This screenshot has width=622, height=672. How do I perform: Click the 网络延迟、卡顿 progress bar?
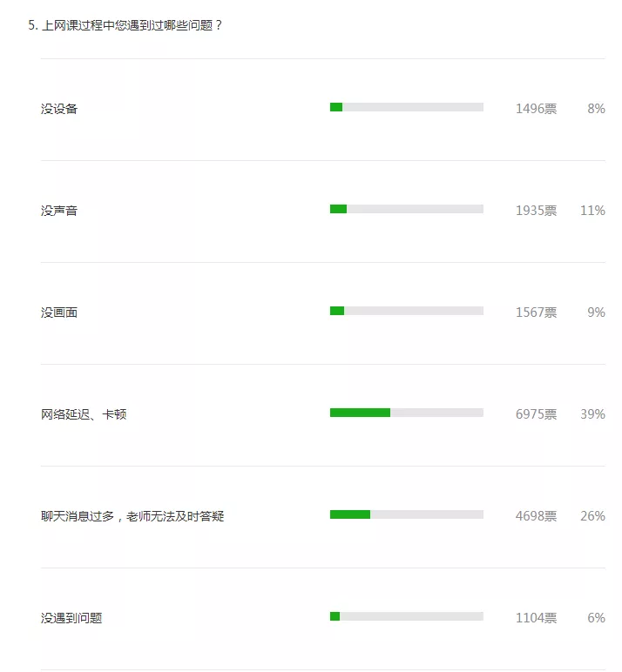(407, 413)
